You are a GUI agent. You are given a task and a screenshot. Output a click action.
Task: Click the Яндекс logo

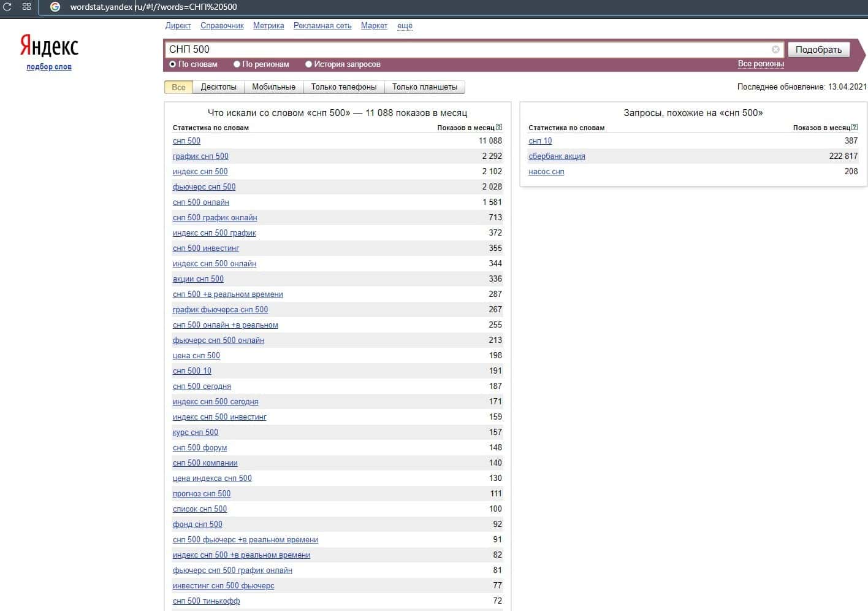coord(49,46)
